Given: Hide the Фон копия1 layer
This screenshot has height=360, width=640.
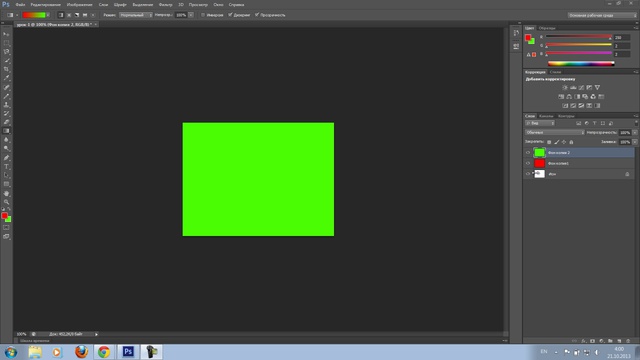Looking at the screenshot, I should point(528,163).
